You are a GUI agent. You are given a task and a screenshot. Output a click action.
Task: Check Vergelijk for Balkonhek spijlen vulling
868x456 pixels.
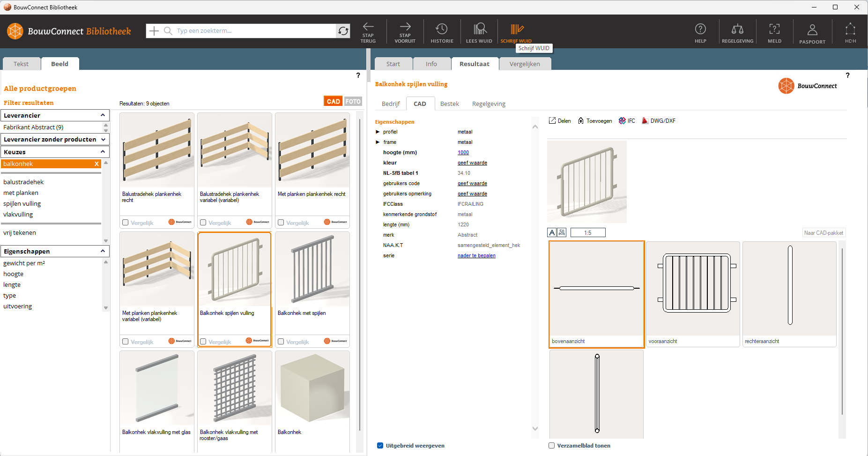(x=203, y=342)
